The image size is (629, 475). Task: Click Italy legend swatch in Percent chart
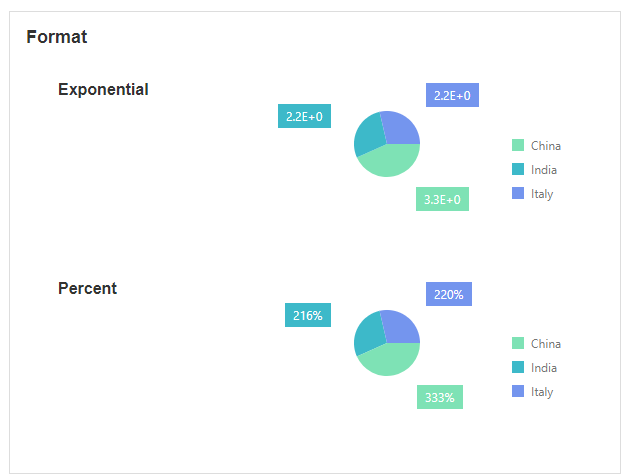pos(518,392)
